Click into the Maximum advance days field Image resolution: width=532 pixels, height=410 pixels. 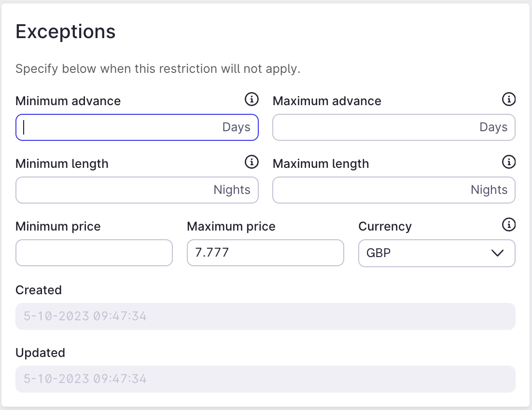pyautogui.click(x=394, y=127)
